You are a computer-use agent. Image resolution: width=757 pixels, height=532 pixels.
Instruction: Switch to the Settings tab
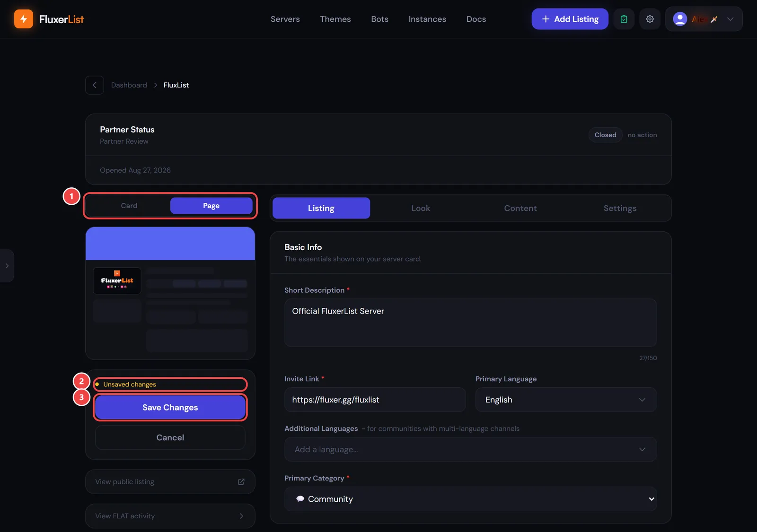[x=620, y=208]
